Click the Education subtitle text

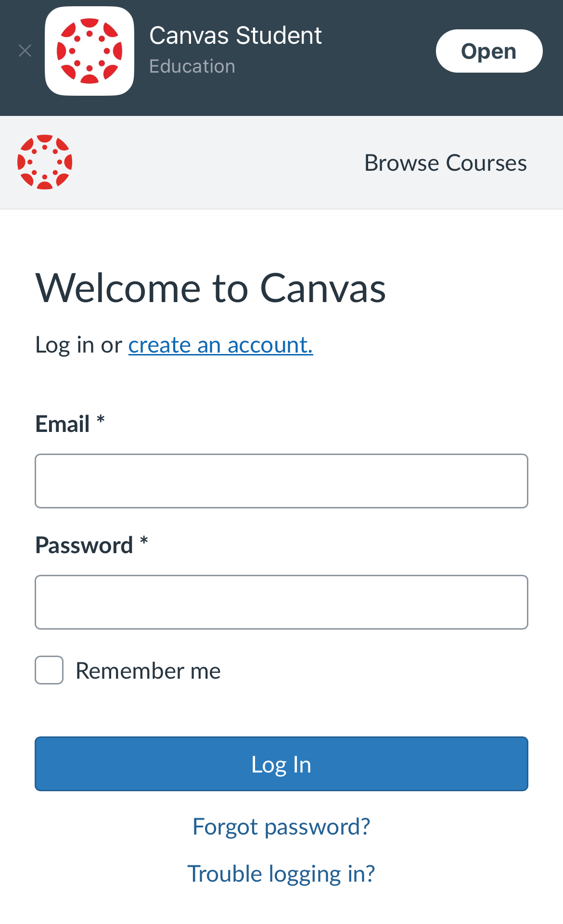192,66
